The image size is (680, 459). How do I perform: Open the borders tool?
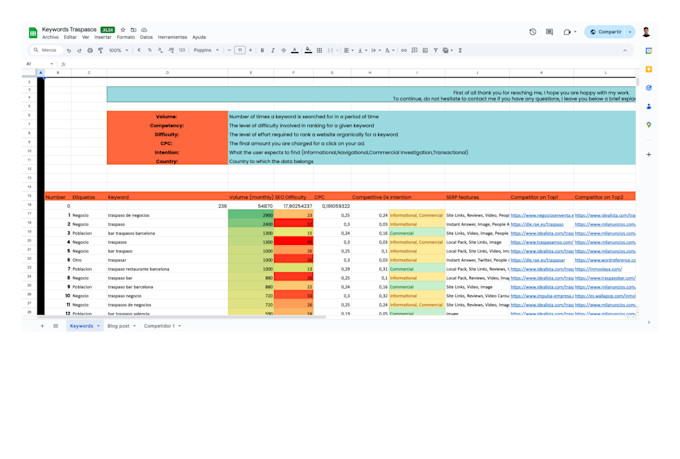(x=319, y=50)
